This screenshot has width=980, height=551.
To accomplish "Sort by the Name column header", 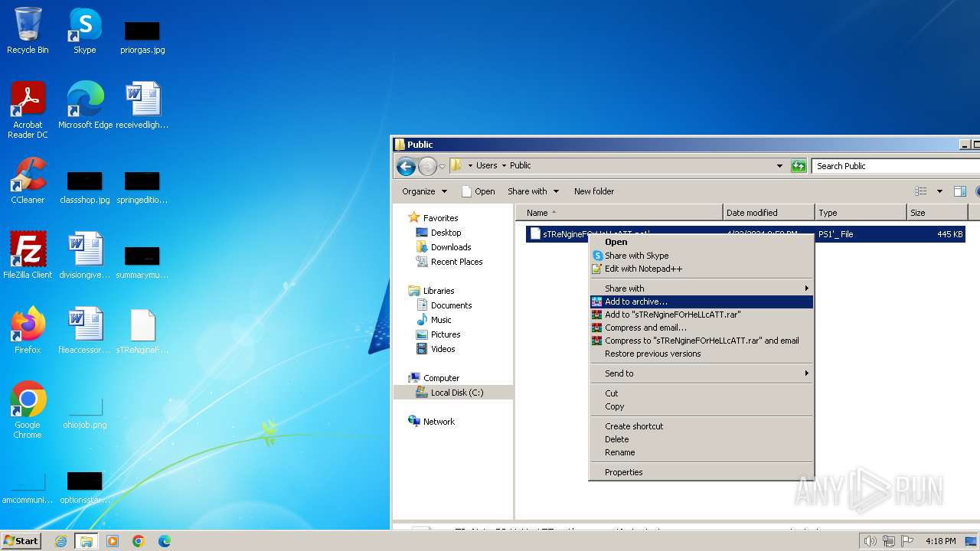I will (x=619, y=213).
